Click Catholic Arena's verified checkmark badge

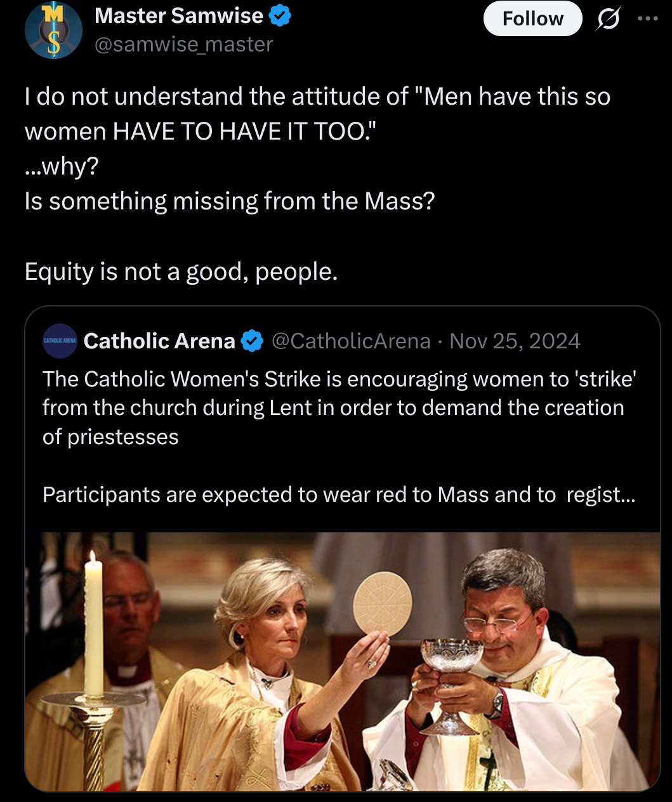click(x=253, y=341)
